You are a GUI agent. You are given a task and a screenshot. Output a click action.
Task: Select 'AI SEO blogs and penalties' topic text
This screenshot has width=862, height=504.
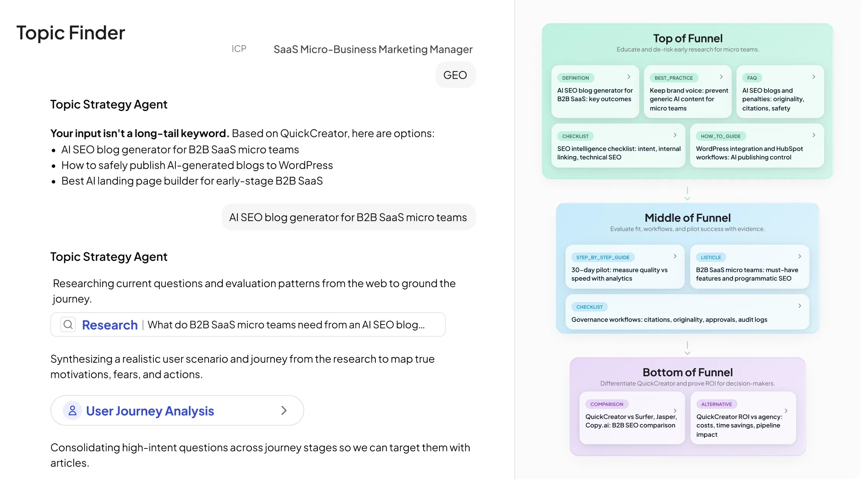point(773,99)
